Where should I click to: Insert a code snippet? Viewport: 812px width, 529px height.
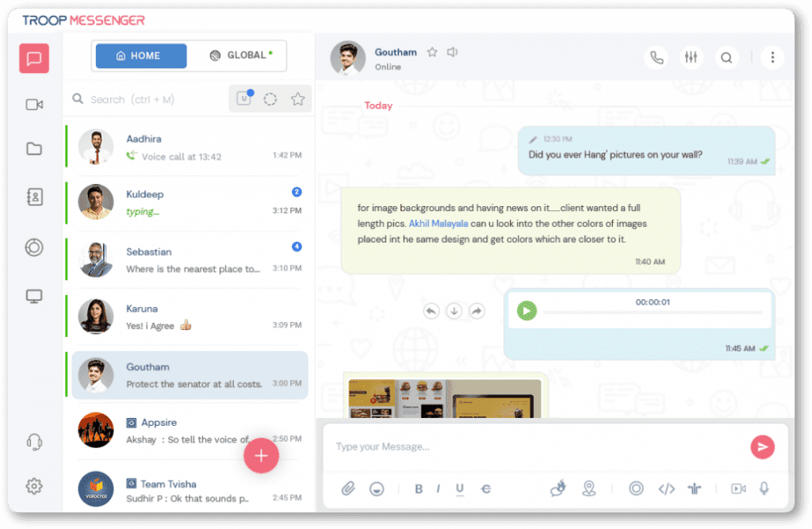[666, 489]
